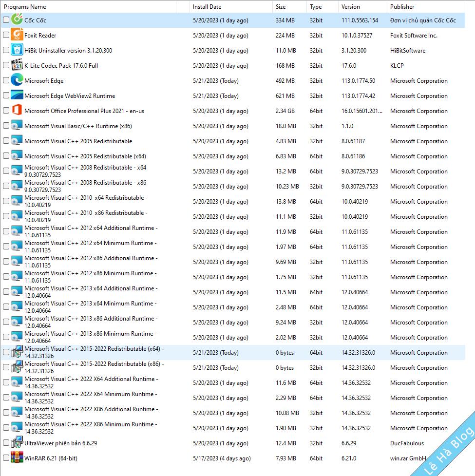This screenshot has height=476, width=475.
Task: Click the WinRAR books icon
Action: pos(17,457)
